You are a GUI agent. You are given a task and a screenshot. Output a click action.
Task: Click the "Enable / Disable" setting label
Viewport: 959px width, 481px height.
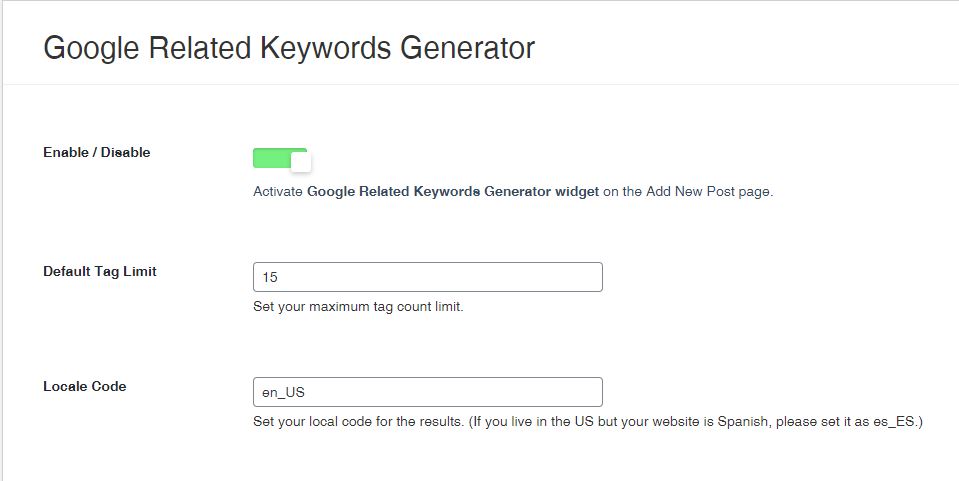pos(97,152)
